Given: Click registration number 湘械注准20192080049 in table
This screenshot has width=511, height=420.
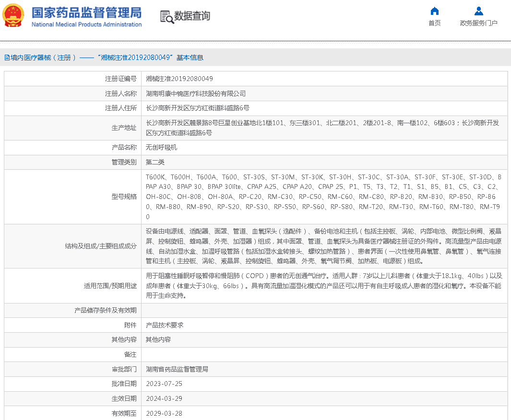Looking at the screenshot, I should 179,79.
